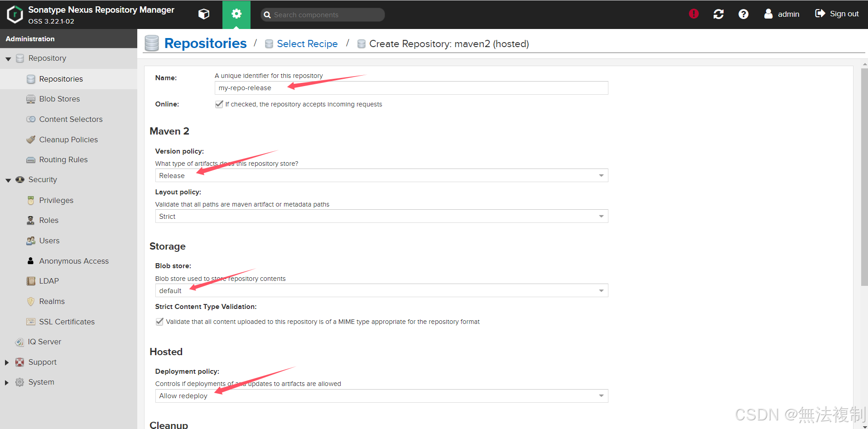Click the scrollbar down arrow
868x429 pixels.
864,426
